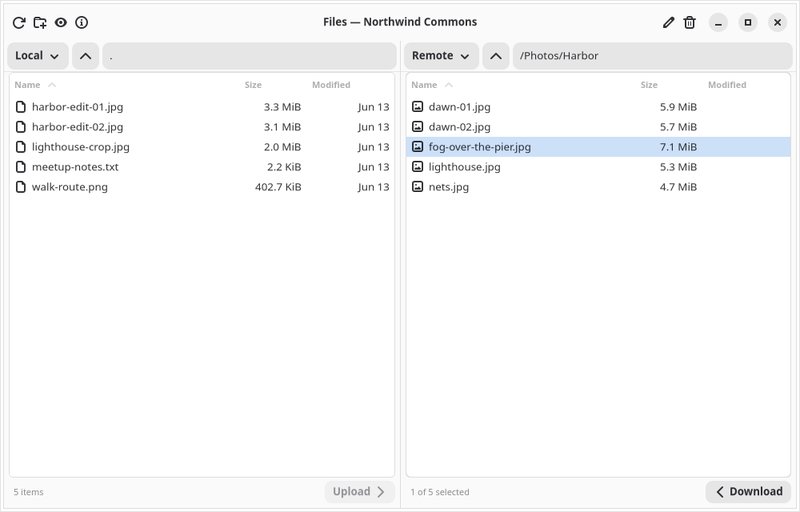Sort Local pane by Modified column
800x512 pixels.
pyautogui.click(x=331, y=85)
